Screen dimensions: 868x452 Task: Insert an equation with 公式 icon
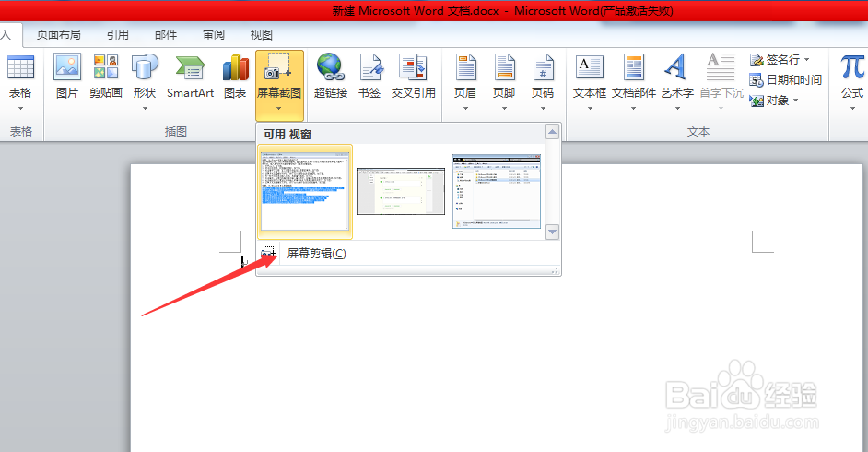tap(852, 67)
